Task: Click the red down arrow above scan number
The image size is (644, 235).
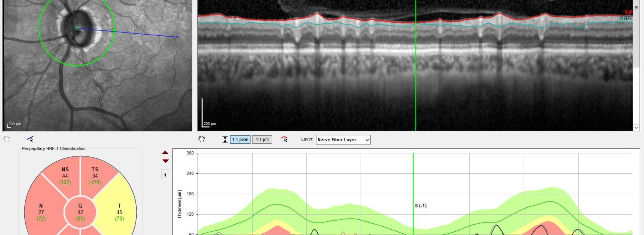Action: tap(165, 161)
